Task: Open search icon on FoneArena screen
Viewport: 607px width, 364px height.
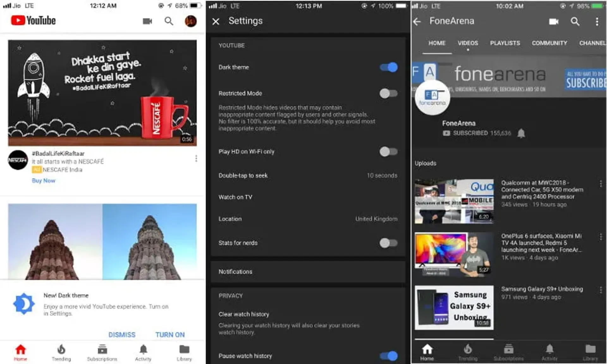Action: pyautogui.click(x=575, y=21)
